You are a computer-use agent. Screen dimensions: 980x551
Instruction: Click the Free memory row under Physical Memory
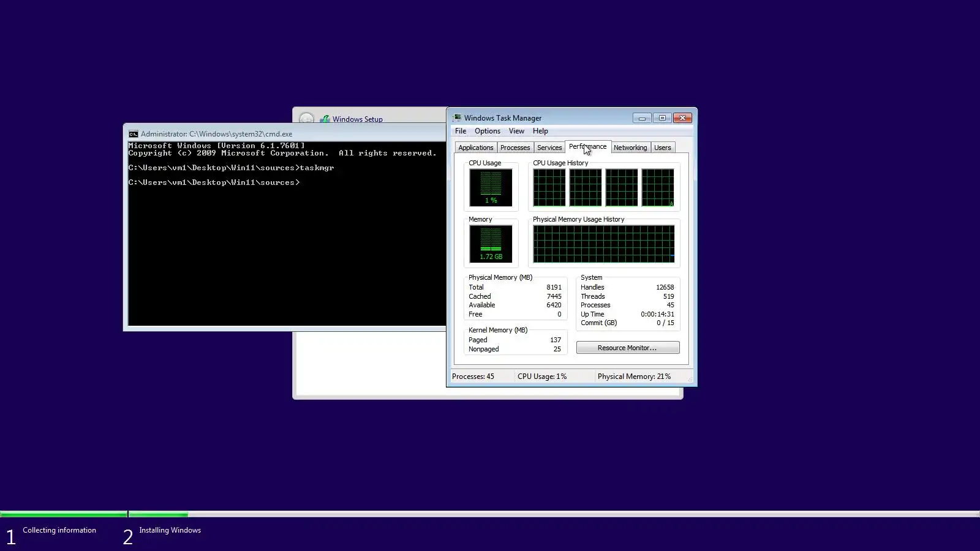click(x=514, y=314)
